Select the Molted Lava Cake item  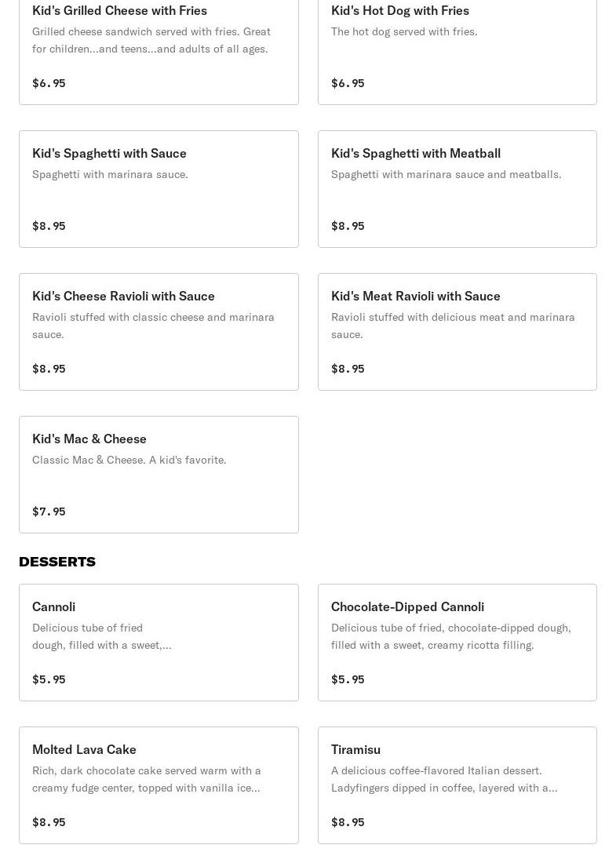tap(159, 785)
